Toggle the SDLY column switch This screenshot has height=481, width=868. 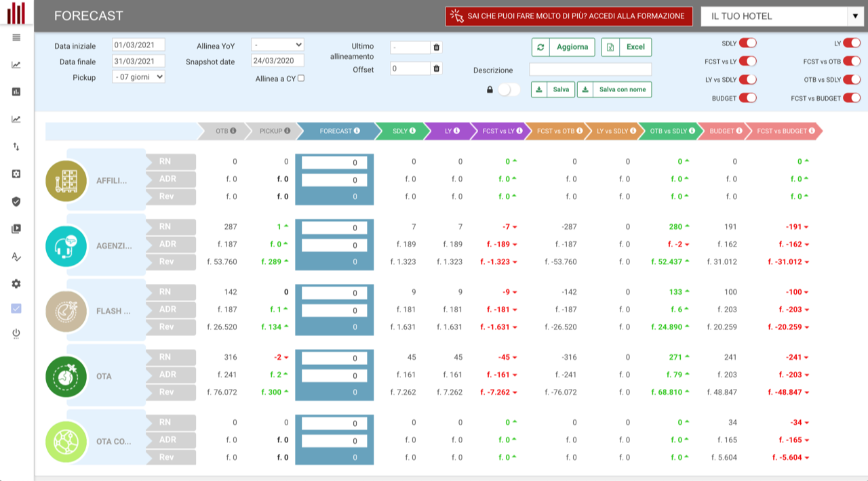(x=747, y=43)
